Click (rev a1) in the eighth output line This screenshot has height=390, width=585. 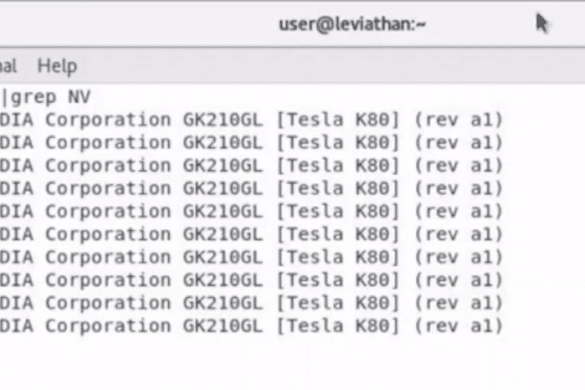click(459, 280)
